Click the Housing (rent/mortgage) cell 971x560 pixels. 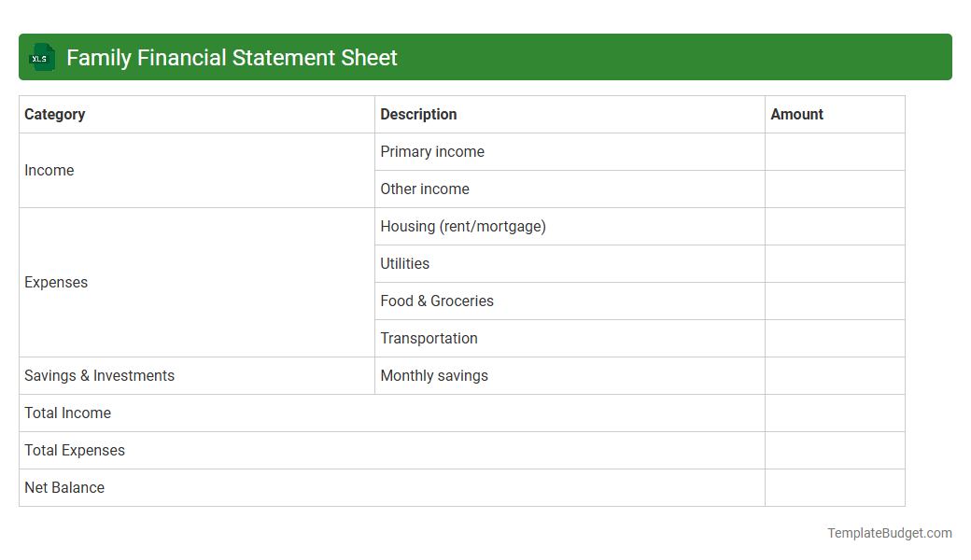click(463, 226)
